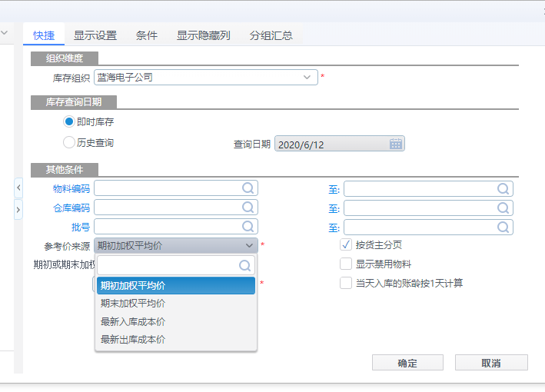Click the 取消 button
The width and height of the screenshot is (545, 392).
(x=491, y=363)
